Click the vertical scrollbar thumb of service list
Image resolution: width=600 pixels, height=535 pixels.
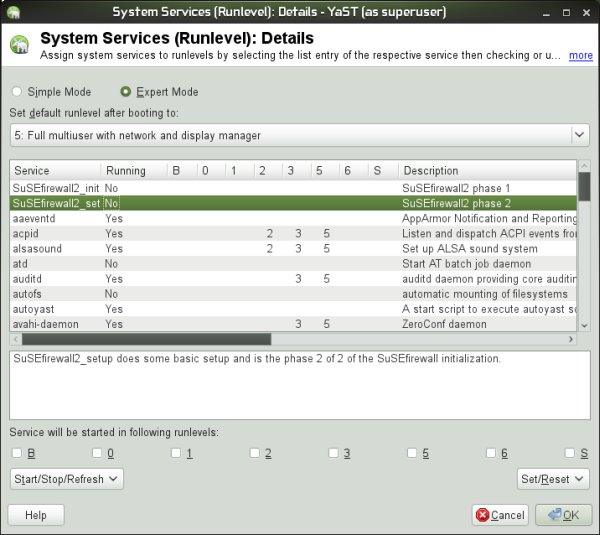click(584, 186)
